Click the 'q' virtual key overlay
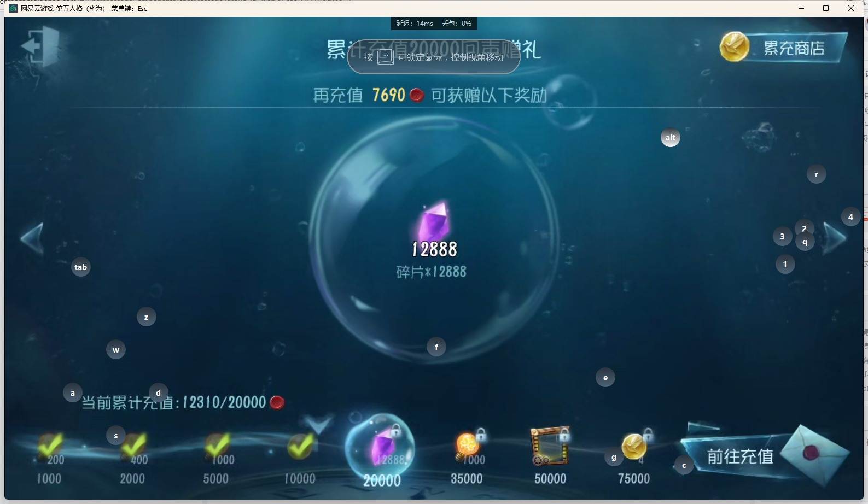 (x=805, y=242)
